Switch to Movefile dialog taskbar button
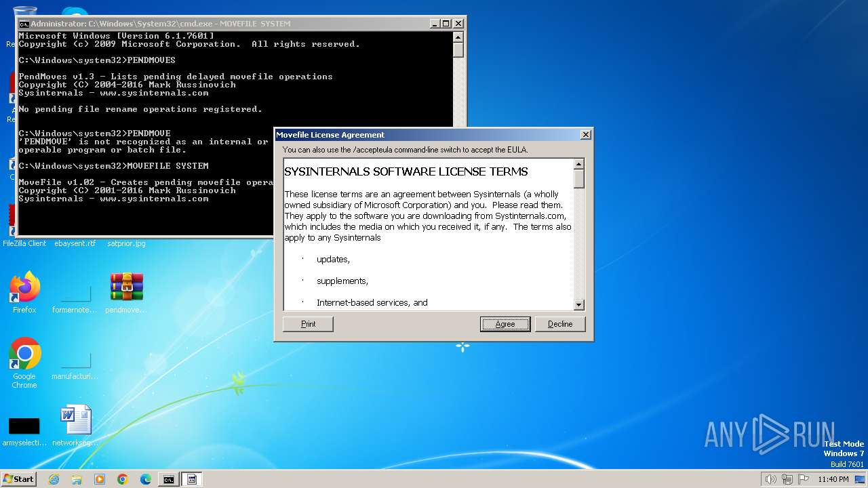Viewport: 868px width, 488px height. pyautogui.click(x=192, y=479)
